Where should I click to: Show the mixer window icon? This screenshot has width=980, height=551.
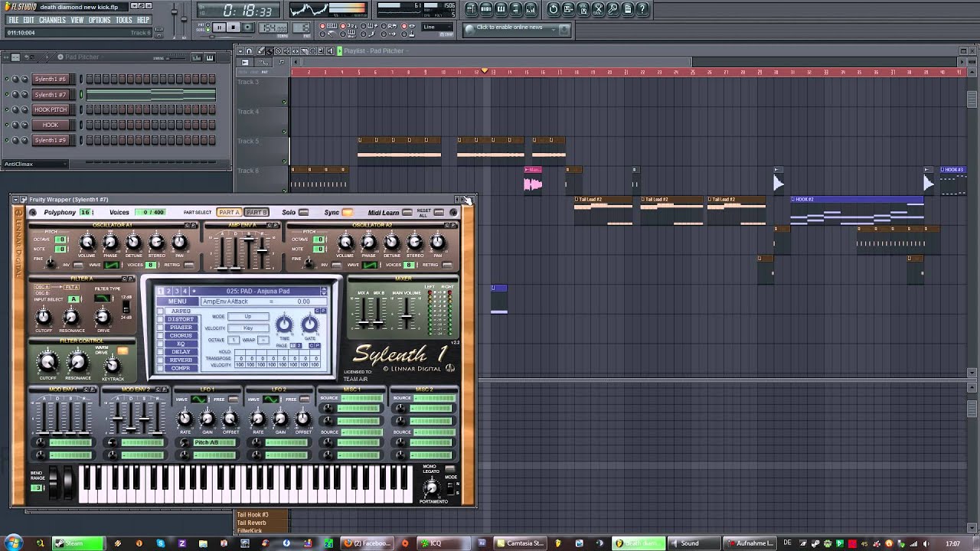click(x=531, y=9)
